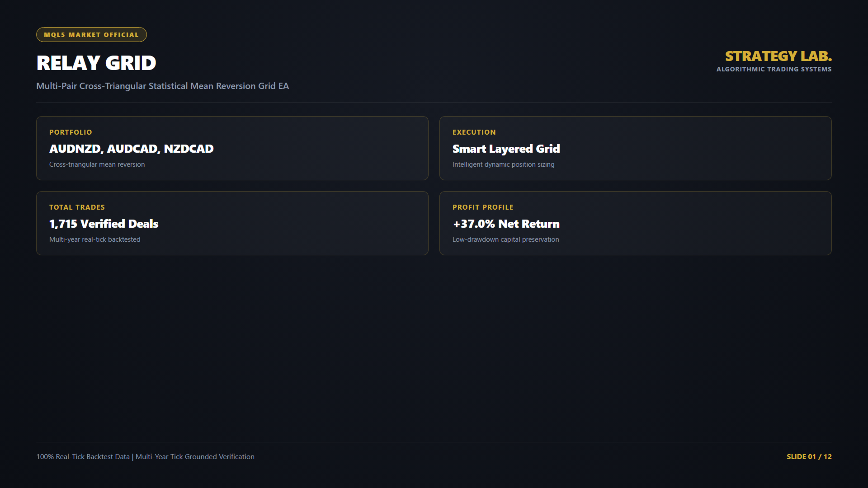
Task: Click the Strategy Lab logo text
Action: pyautogui.click(x=778, y=56)
